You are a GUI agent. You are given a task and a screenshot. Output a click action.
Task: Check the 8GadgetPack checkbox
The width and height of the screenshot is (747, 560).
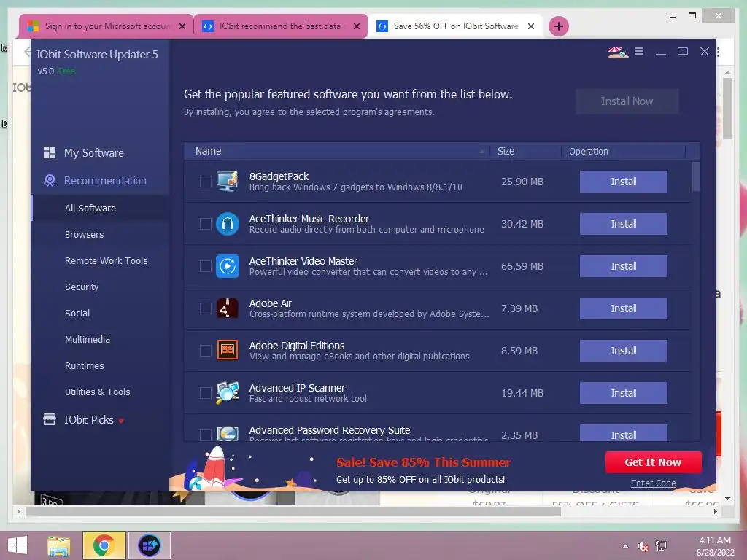205,182
